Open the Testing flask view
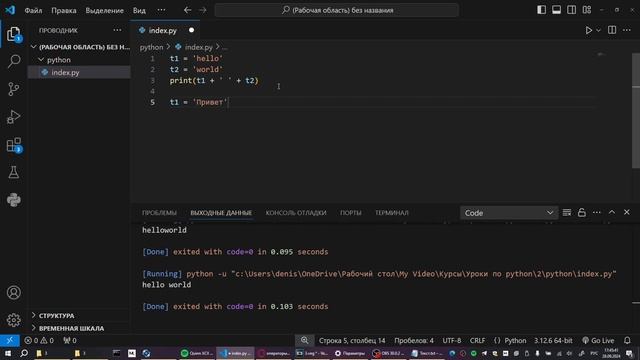The width and height of the screenshot is (640, 360). pos(13,172)
